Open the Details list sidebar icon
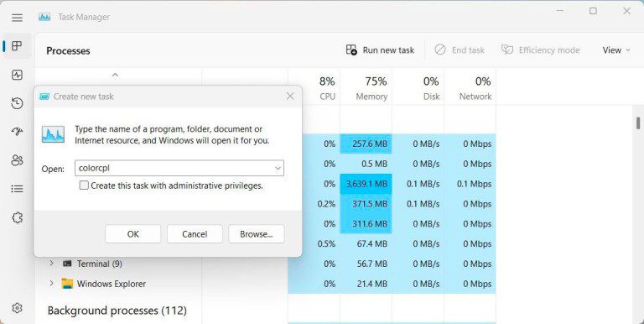The height and width of the screenshot is (324, 644). tap(17, 189)
